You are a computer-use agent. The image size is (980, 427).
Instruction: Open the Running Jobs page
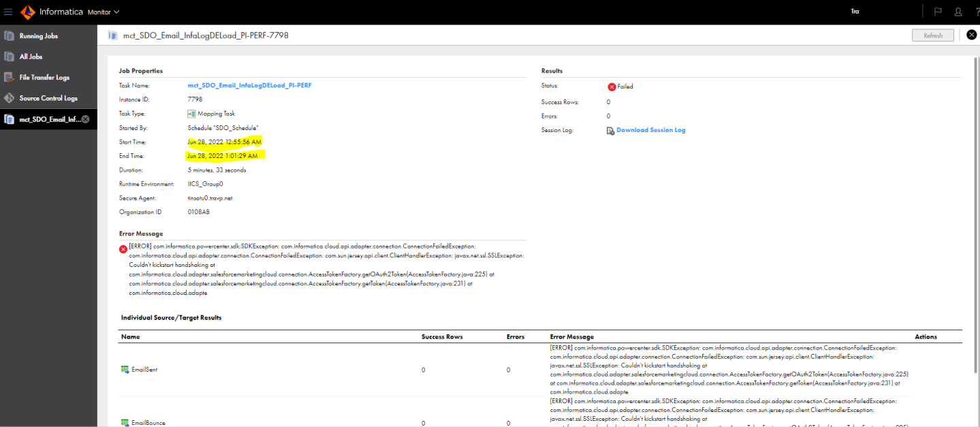[39, 36]
